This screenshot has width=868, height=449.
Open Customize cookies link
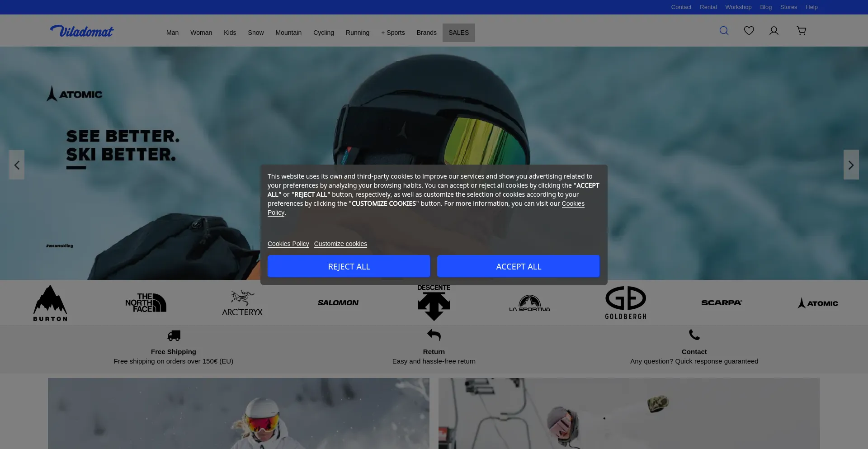[340, 244]
